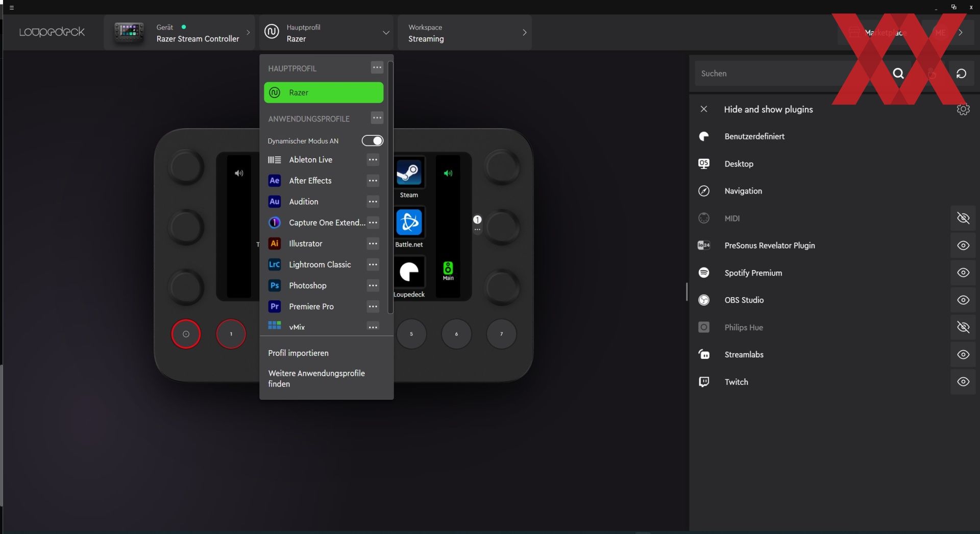Open options for Premiere Pro profile
Screen dimensions: 980x534
pyautogui.click(x=373, y=306)
